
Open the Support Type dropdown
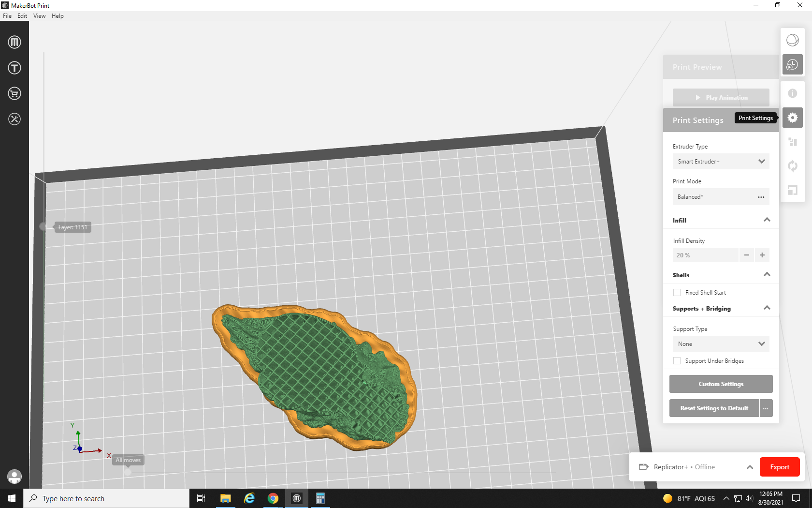(721, 344)
